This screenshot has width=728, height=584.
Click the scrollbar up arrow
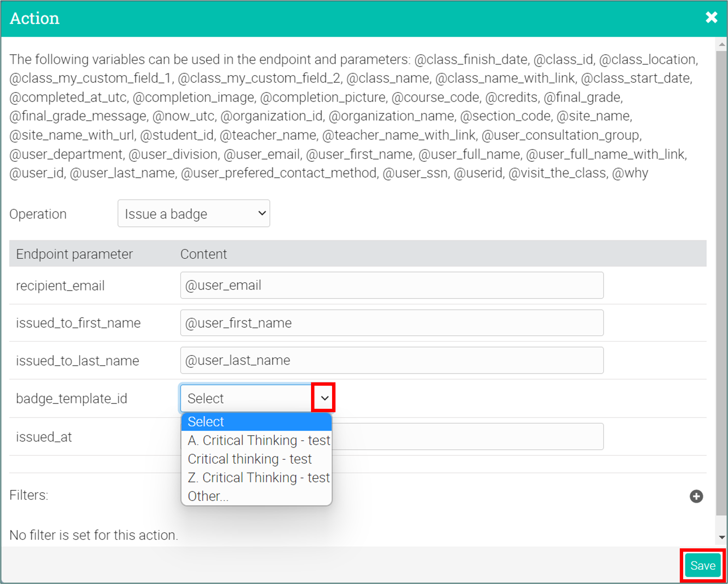tap(722, 44)
